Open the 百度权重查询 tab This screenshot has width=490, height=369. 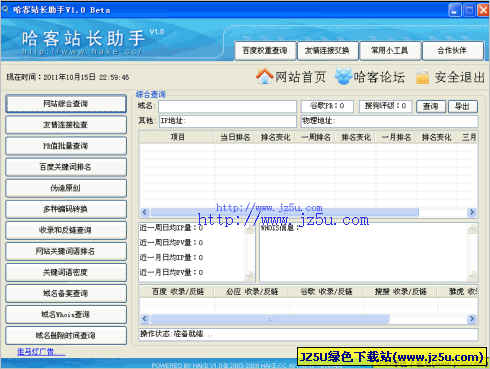[x=265, y=51]
